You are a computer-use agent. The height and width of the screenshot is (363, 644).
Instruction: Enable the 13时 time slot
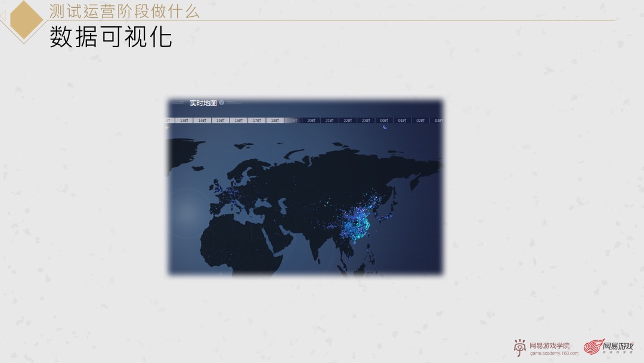pos(184,120)
